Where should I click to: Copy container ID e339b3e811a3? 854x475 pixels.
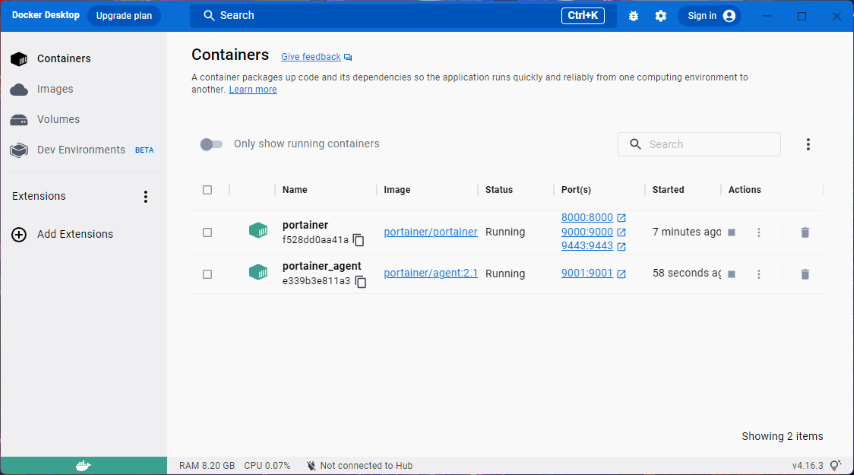361,282
